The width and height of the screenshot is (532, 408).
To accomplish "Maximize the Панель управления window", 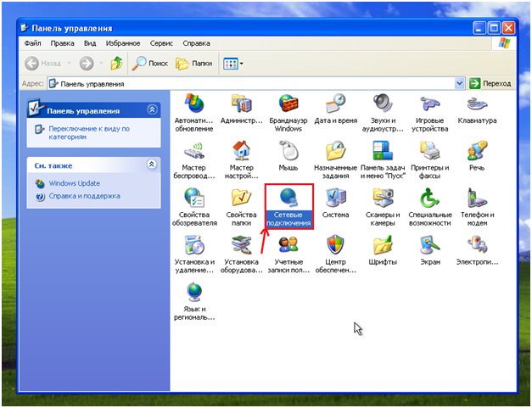I will pos(494,28).
